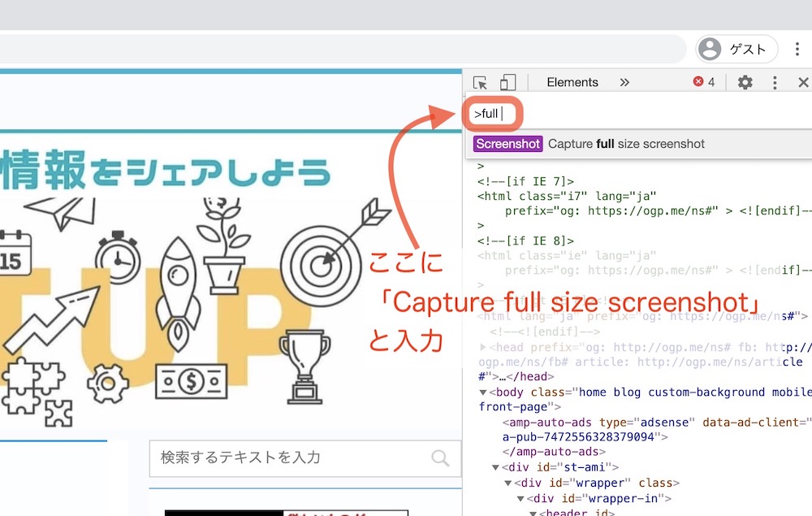
Task: Click the browser address bar
Action: [x=342, y=50]
